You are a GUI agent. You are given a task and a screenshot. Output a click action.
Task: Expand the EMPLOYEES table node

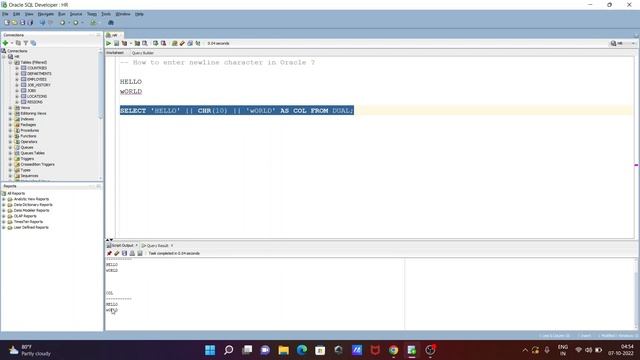pyautogui.click(x=17, y=80)
